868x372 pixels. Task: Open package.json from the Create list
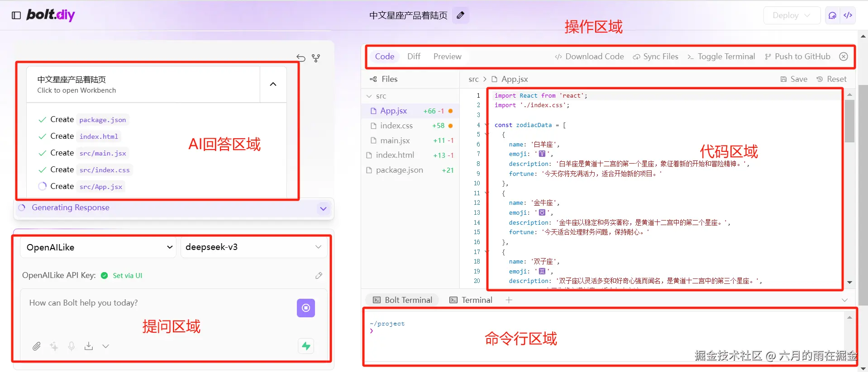(x=103, y=120)
